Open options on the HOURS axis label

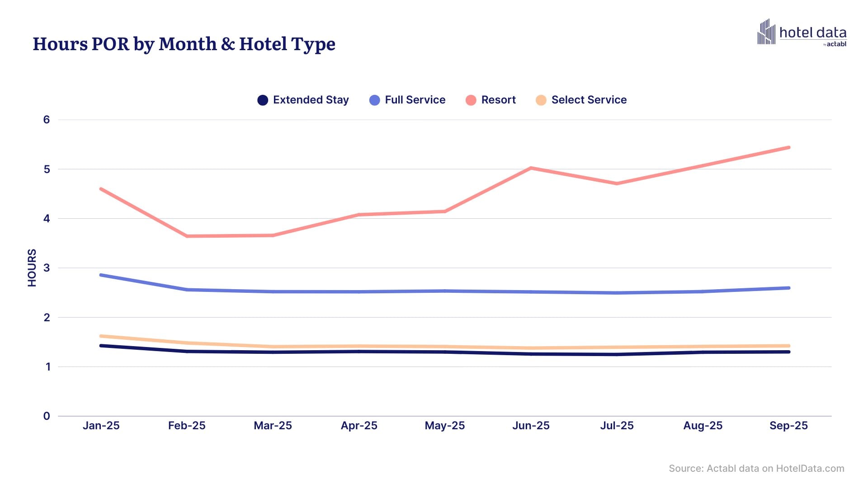coord(32,267)
